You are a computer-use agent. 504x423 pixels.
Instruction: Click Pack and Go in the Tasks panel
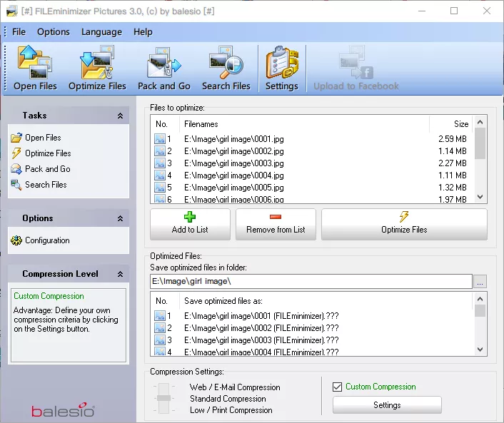pos(48,169)
